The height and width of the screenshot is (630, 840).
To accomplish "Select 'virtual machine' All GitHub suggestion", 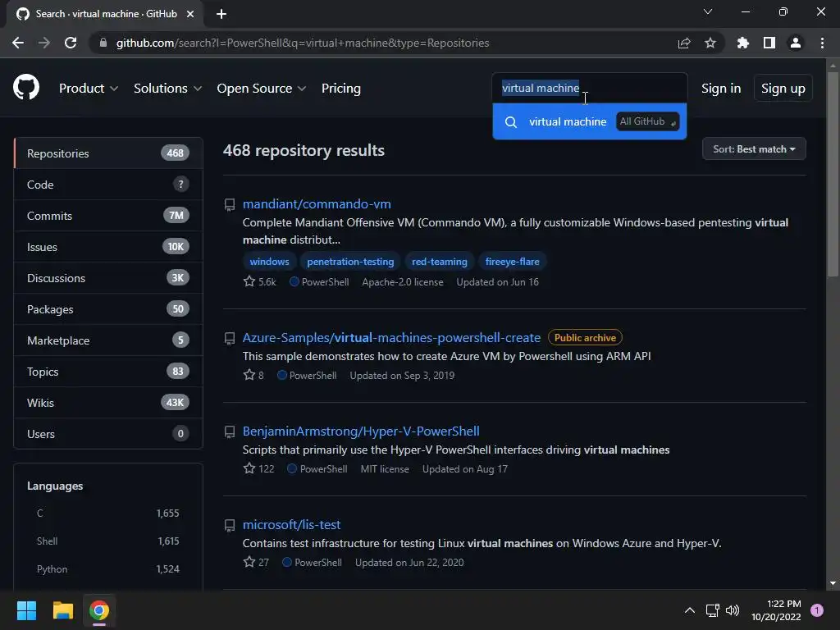I will pos(590,121).
